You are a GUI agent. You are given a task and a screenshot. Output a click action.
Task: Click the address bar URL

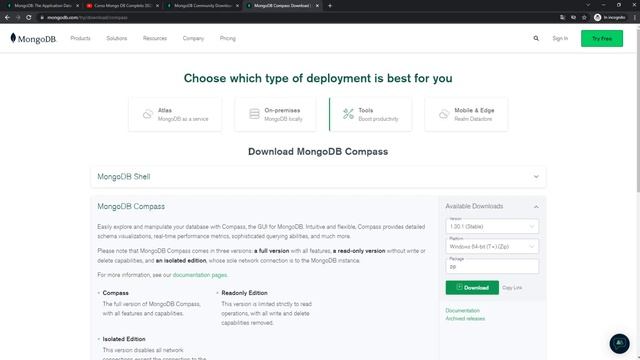point(87,18)
